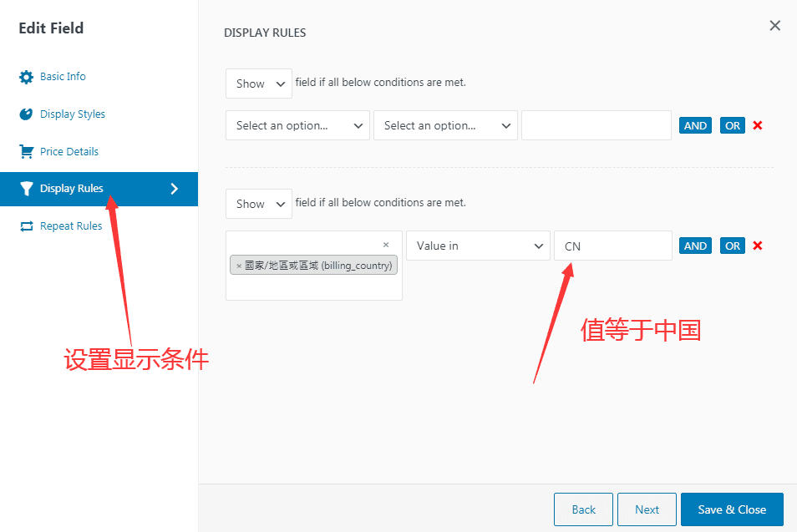Remove the second condition row via red X
Screen dimensions: 797x532
click(x=757, y=245)
